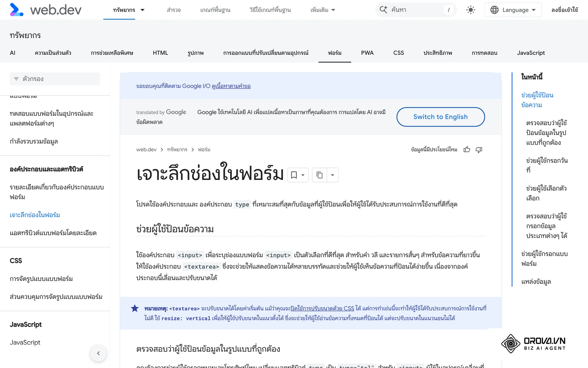Open the สำรวจ top navigation item
Viewport: 588px width, 368px height.
pyautogui.click(x=174, y=10)
